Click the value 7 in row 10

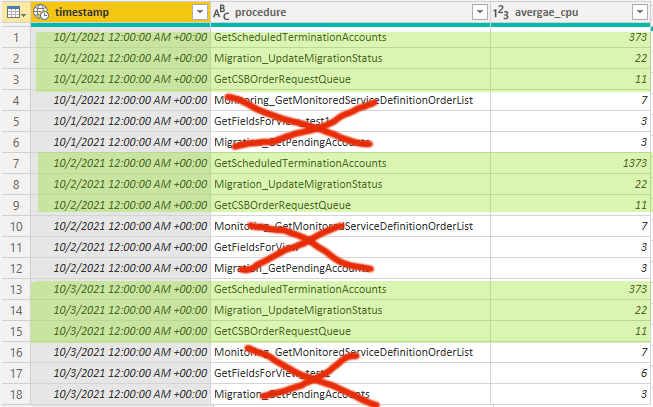coord(644,226)
